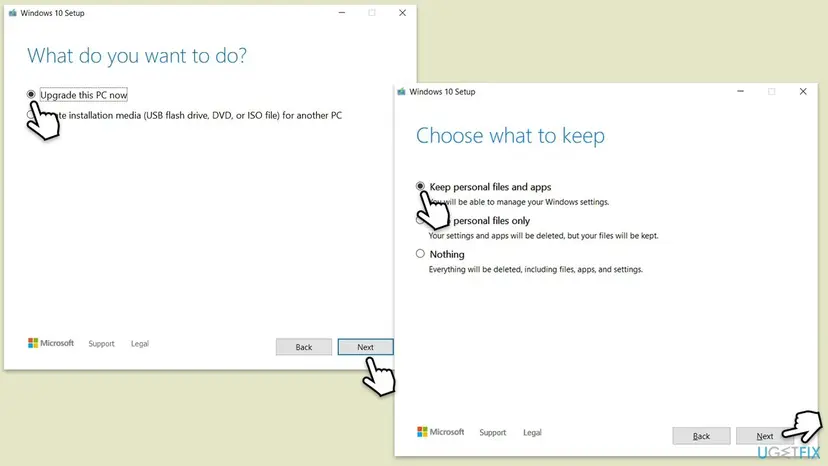Screen dimensions: 828x466
Task: Open the Legal link in the left setup window
Action: point(140,343)
